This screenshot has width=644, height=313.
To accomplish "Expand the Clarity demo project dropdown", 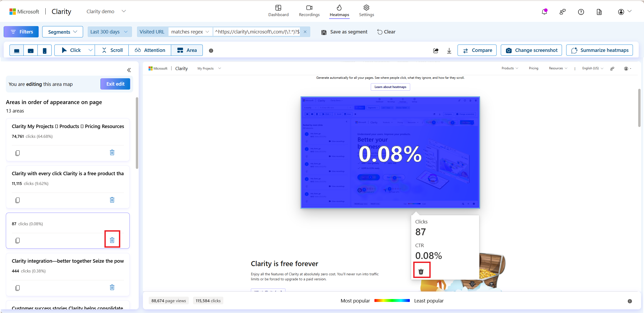I will click(124, 11).
